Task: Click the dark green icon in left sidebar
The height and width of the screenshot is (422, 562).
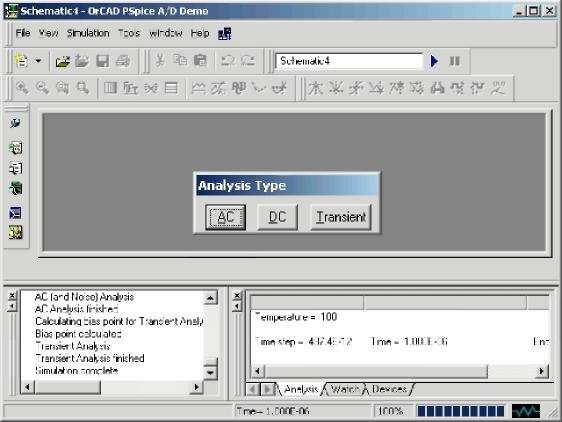Action: click(15, 188)
